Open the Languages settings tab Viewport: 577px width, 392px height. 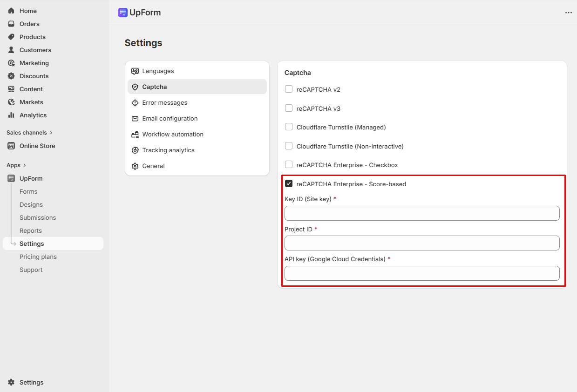pos(197,71)
